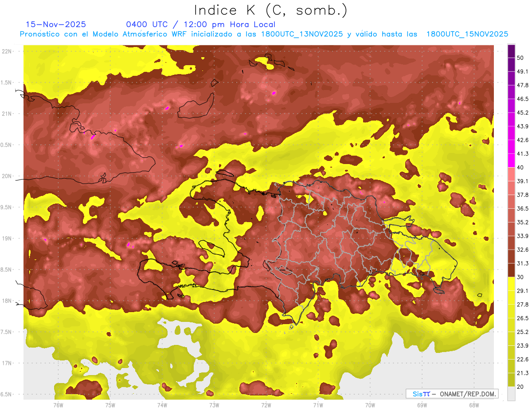
Task: Click the 'Indice K (C, somb.)' map title
Action: [270, 10]
